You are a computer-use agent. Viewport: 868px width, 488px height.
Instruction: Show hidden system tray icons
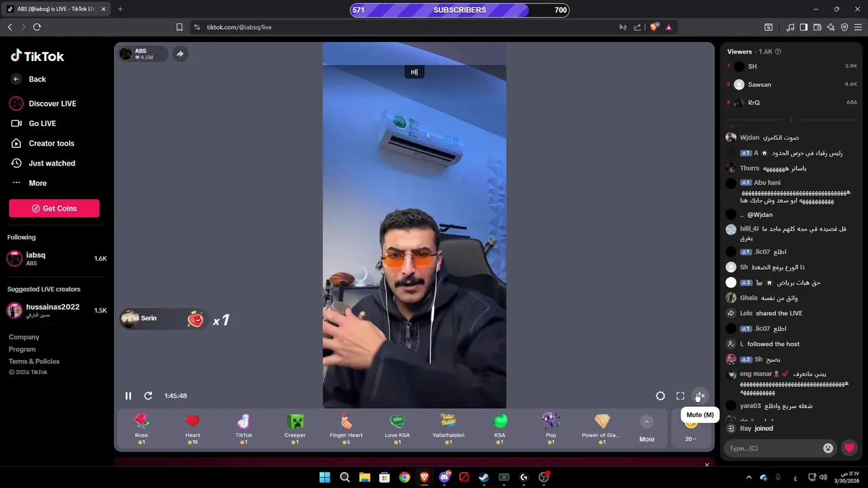(x=749, y=477)
